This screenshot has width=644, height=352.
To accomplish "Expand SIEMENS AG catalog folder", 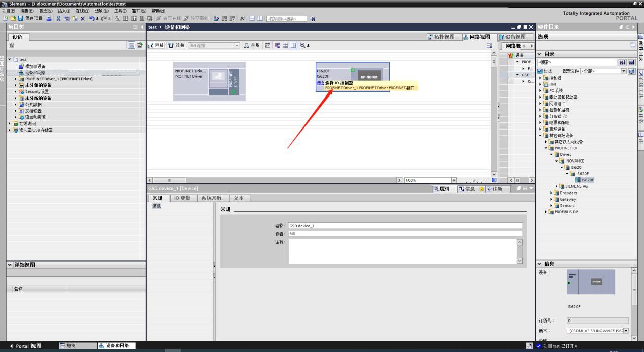I will (x=558, y=186).
